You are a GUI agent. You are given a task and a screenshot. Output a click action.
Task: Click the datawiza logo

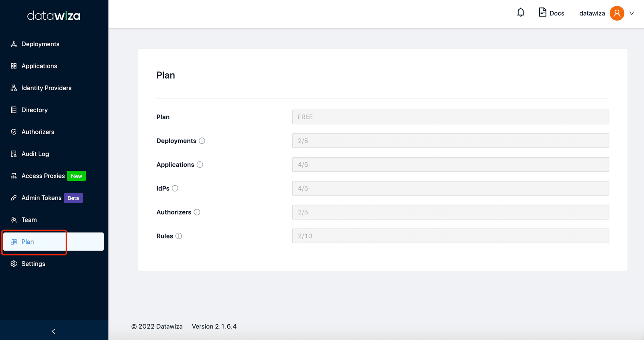click(x=54, y=16)
